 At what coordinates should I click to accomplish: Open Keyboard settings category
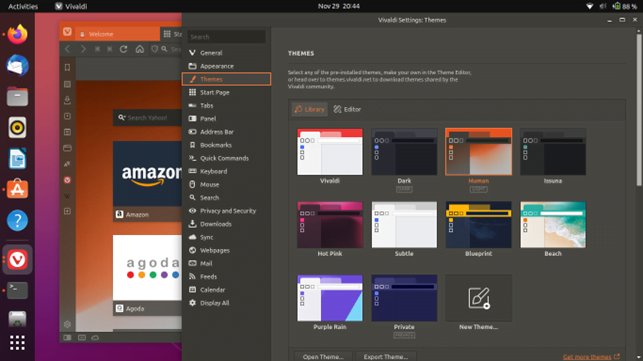[x=226, y=171]
